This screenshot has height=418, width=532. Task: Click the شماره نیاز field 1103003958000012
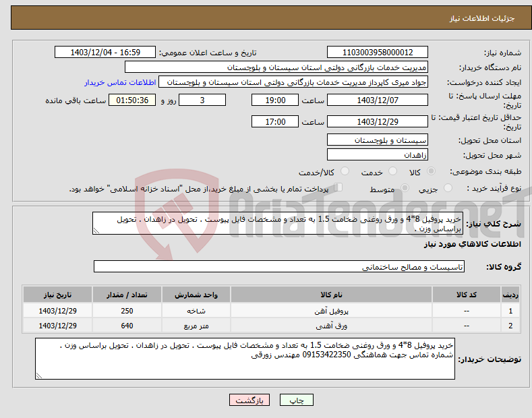coord(378,53)
